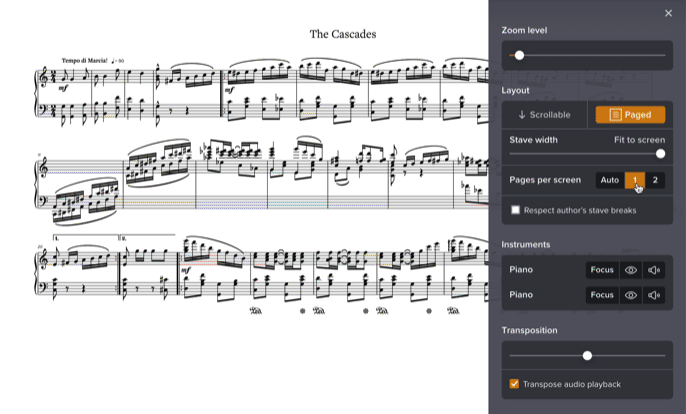Click the Fit to screen label

pos(639,140)
